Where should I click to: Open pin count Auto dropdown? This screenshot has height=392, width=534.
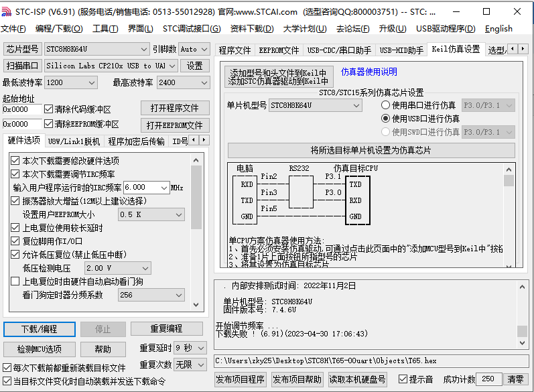point(194,49)
